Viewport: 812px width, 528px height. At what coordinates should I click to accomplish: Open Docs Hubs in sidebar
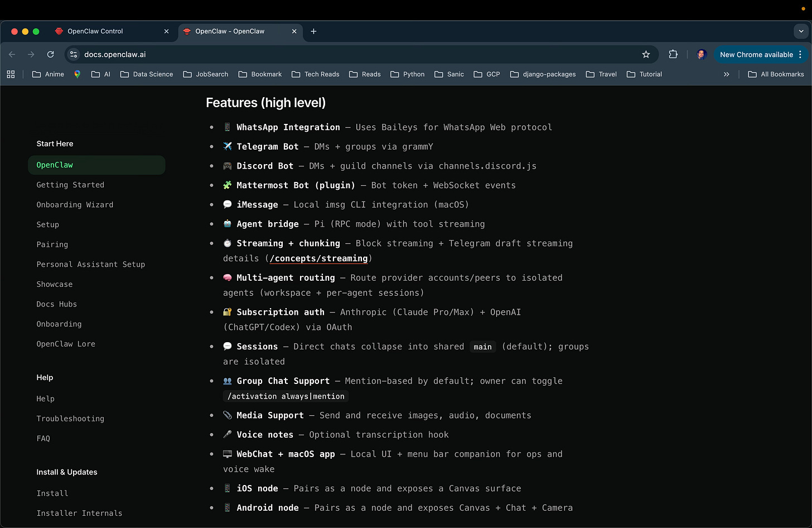point(56,304)
